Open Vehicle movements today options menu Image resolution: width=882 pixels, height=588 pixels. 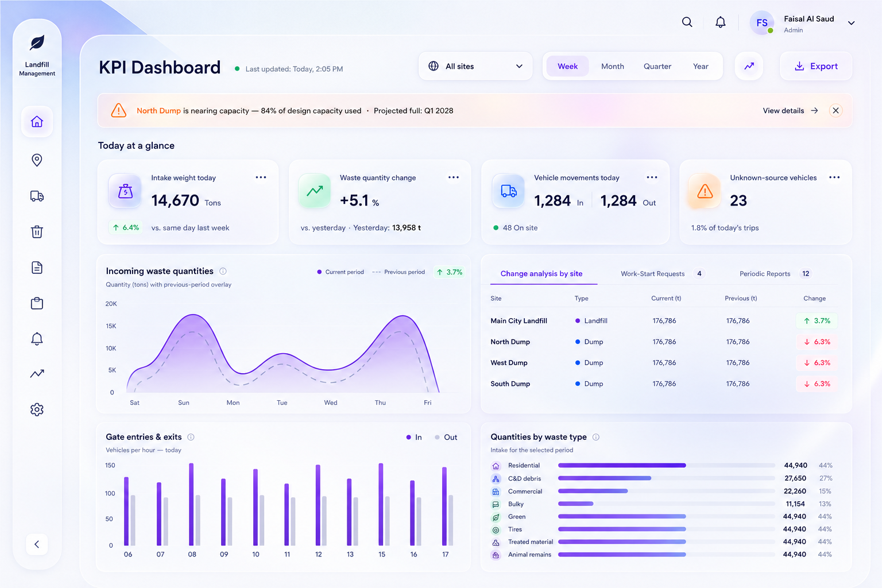click(x=652, y=177)
